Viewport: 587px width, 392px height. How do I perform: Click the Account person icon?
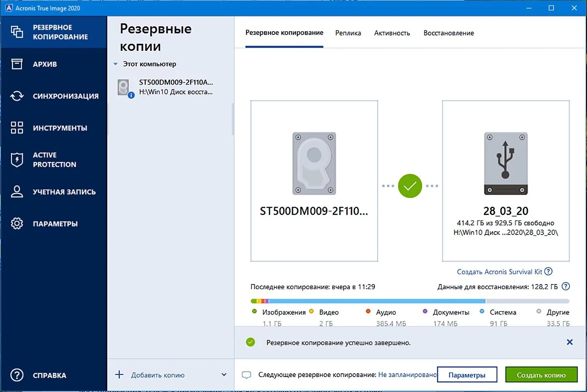click(17, 191)
